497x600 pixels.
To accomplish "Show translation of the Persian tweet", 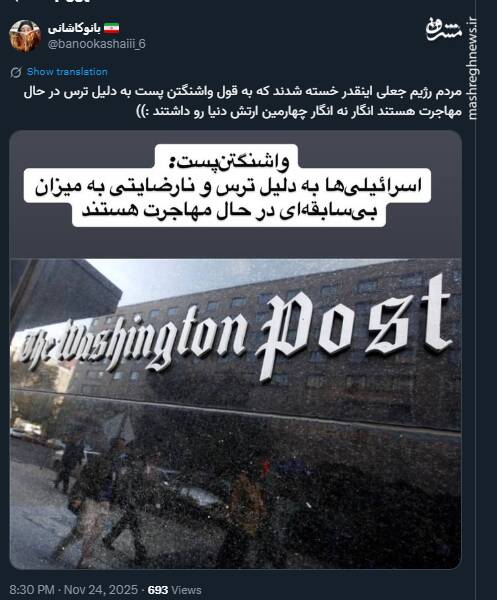I will point(67,72).
